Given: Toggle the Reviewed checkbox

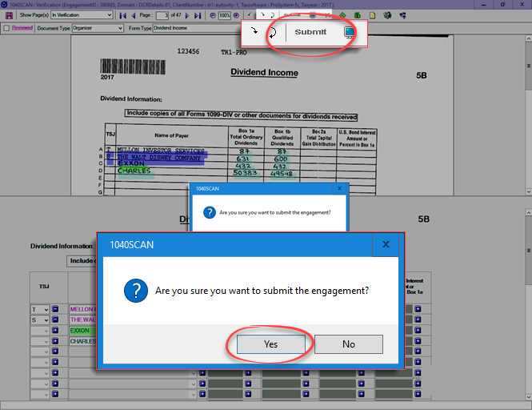Looking at the screenshot, I should (x=7, y=27).
